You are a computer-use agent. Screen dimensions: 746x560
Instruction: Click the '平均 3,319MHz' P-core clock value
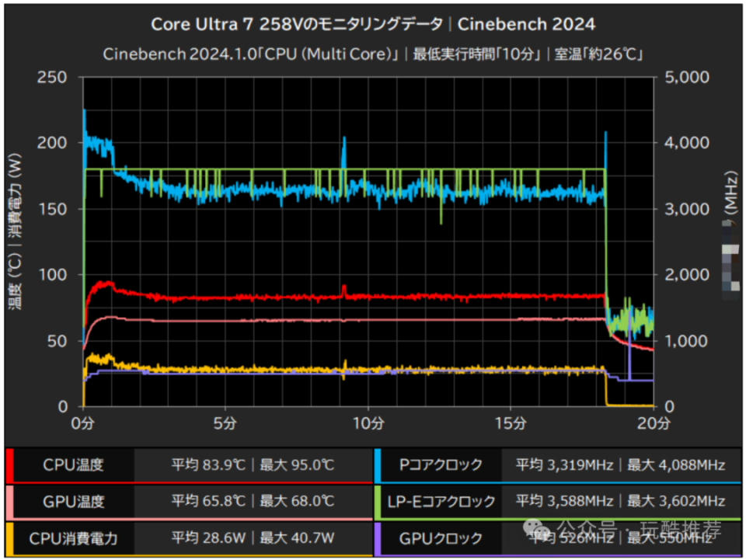[565, 465]
